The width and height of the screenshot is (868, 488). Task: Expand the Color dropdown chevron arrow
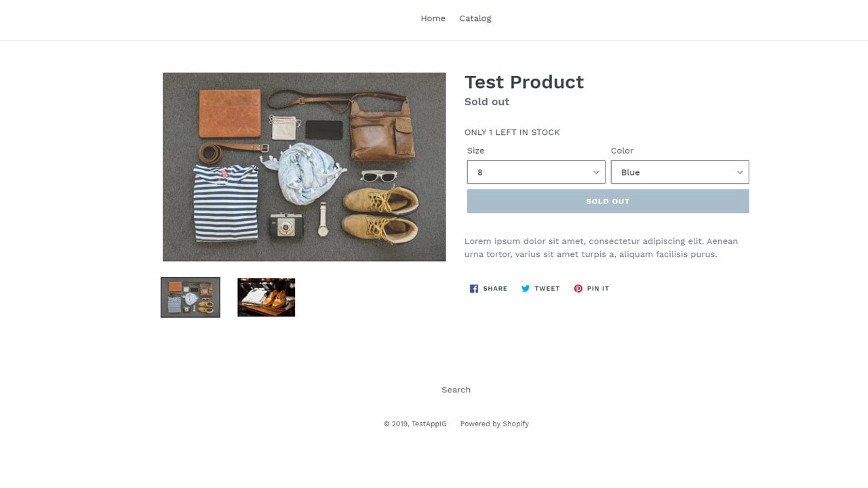[740, 172]
